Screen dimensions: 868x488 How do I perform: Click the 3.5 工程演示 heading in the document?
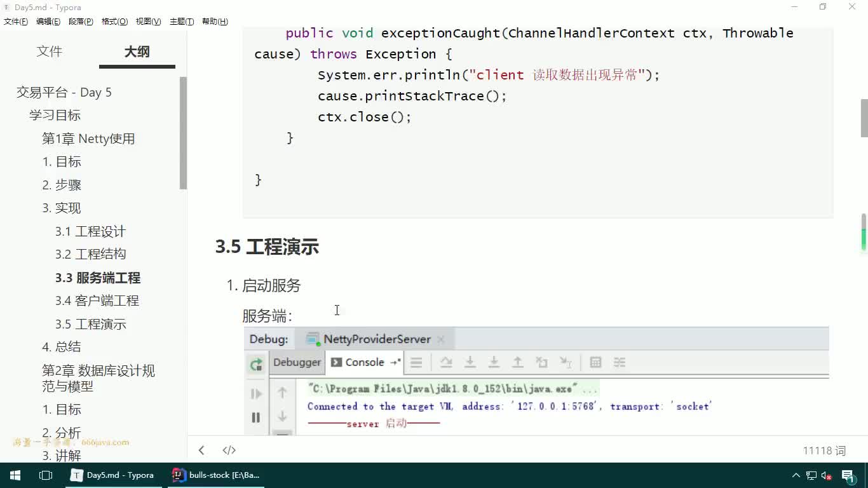[267, 247]
